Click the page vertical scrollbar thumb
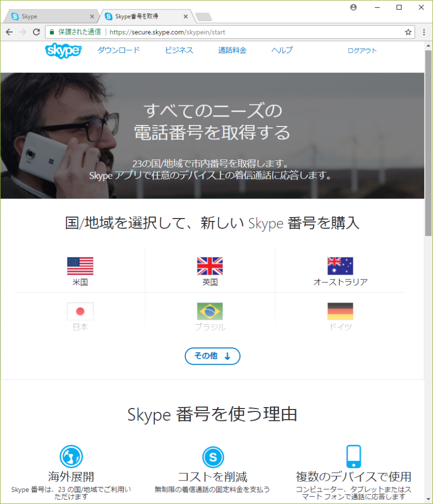 click(428, 143)
